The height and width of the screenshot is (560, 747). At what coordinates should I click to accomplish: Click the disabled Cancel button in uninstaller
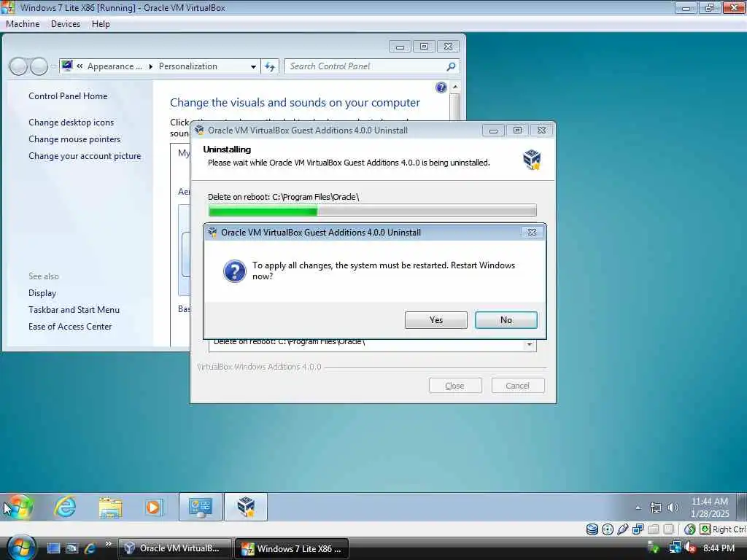[518, 386]
